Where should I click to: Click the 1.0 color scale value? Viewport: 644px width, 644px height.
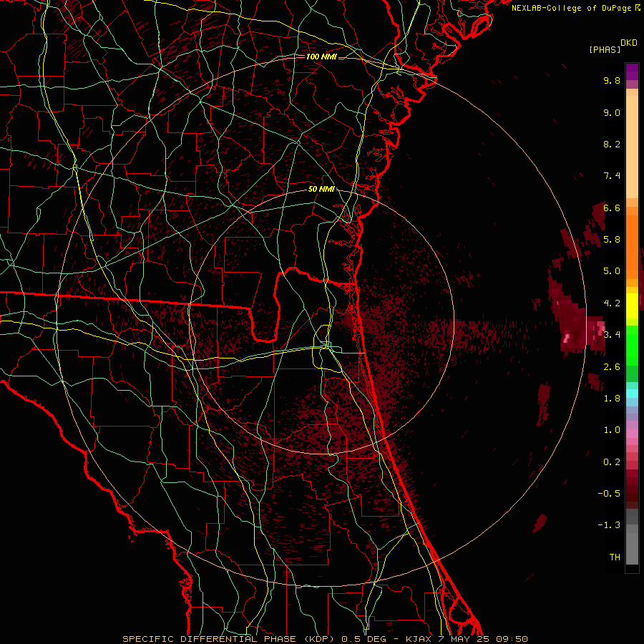click(x=612, y=430)
